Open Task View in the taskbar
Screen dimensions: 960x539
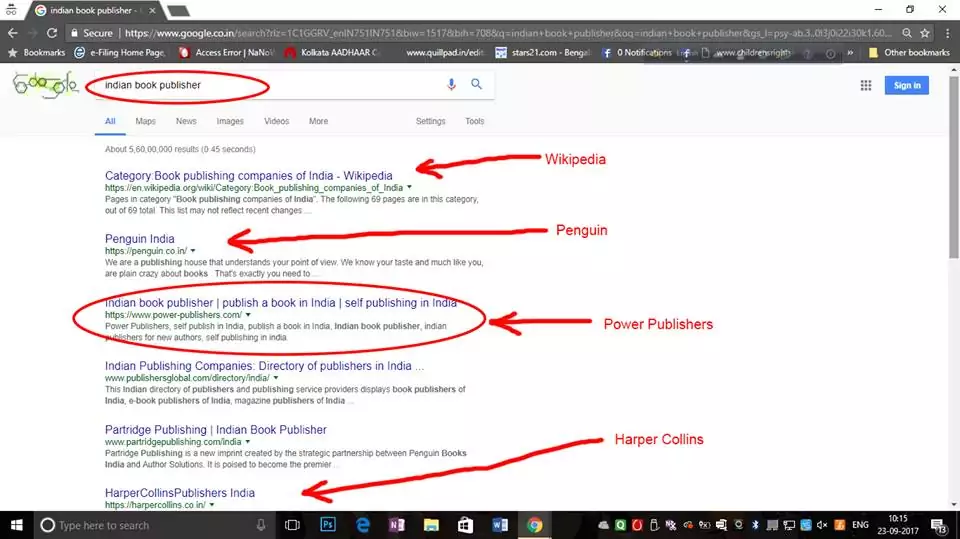(292, 525)
